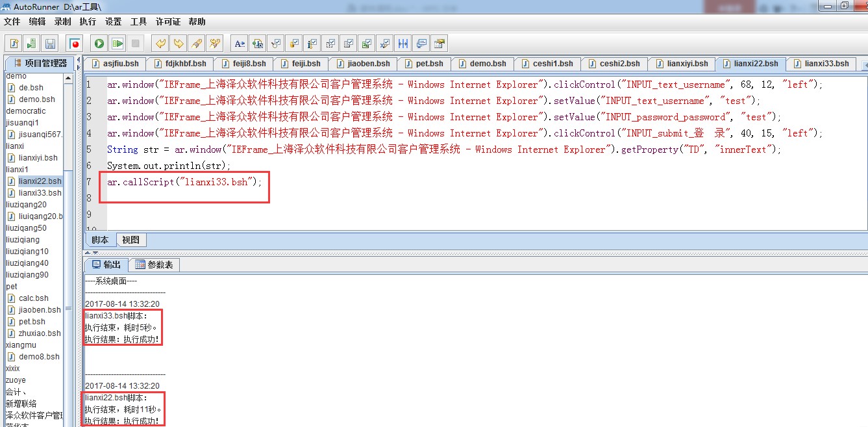Select calc.bsh in the project tree
The image size is (868, 427).
33,298
